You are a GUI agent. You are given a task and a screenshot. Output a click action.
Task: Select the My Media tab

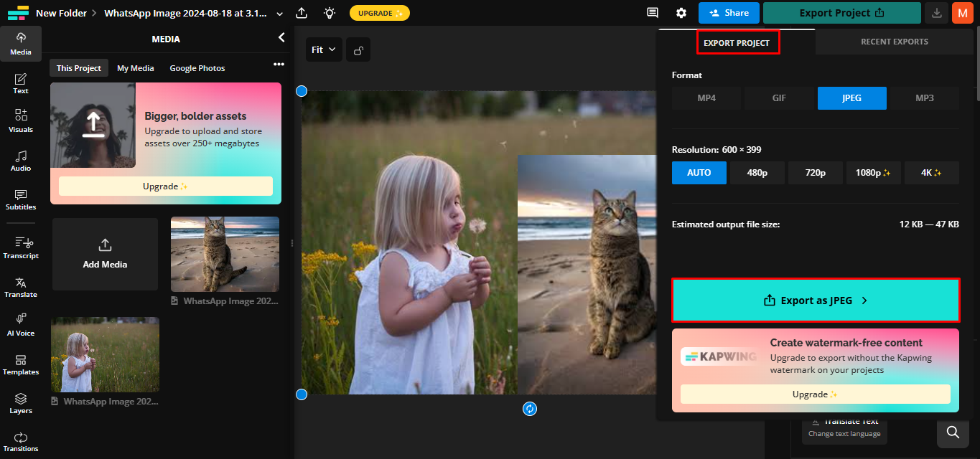136,68
